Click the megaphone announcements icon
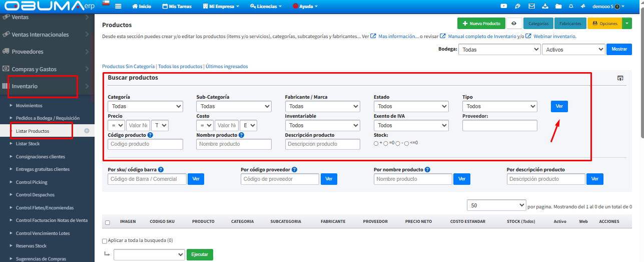Screen dimensions: 644x262 point(583,7)
